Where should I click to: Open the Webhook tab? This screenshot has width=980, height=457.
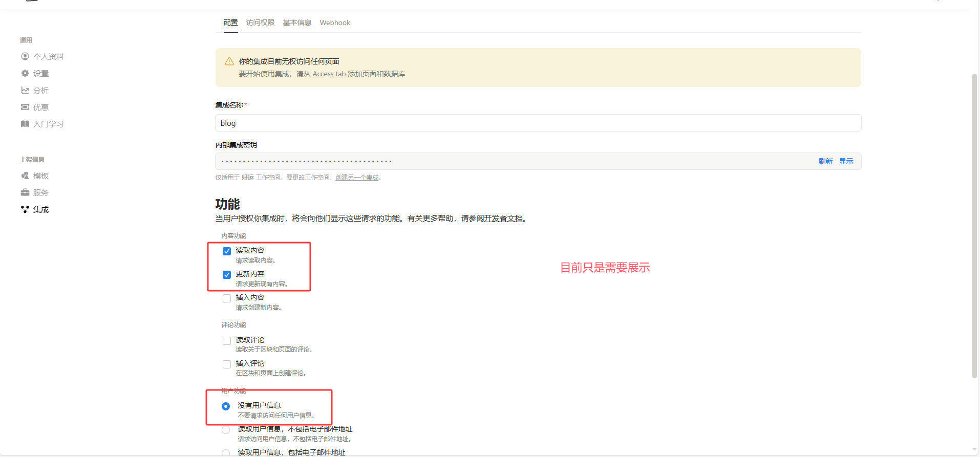click(335, 23)
